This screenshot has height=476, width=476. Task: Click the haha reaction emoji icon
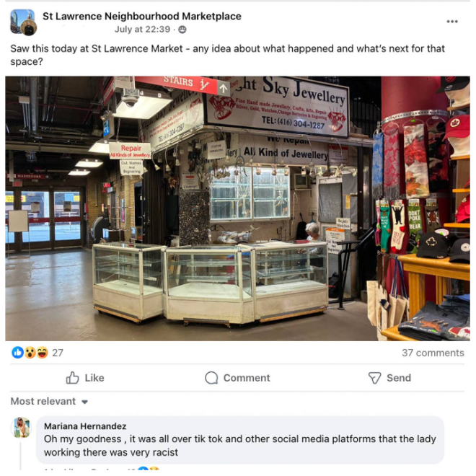pyautogui.click(x=43, y=353)
